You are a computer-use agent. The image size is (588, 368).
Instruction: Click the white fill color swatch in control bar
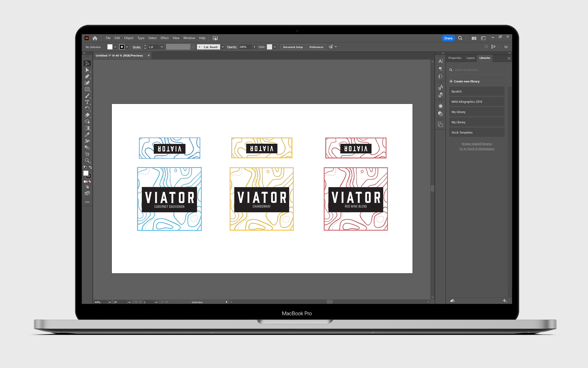(x=110, y=47)
